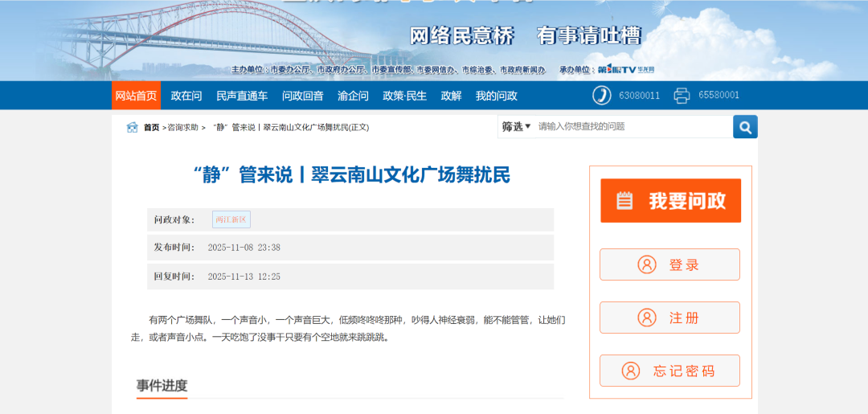Click the publish time 2025-11-08 23:38
Image resolution: width=868 pixels, height=414 pixels.
point(244,248)
